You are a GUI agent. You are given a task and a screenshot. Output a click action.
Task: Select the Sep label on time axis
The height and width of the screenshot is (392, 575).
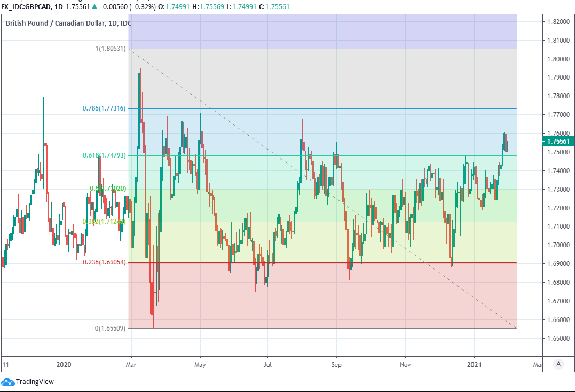(336, 366)
